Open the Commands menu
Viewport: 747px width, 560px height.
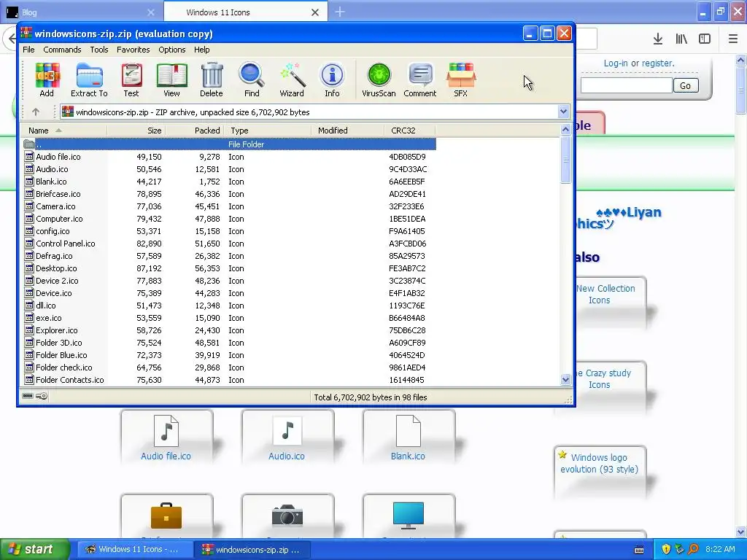[62, 50]
